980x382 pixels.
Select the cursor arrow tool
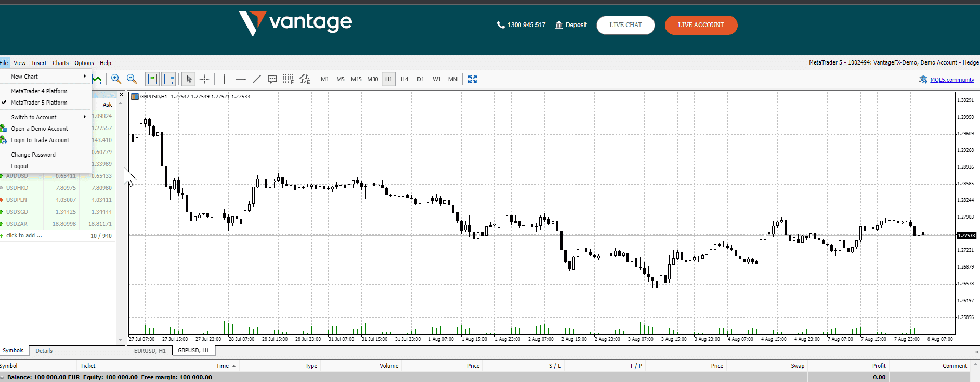[189, 79]
